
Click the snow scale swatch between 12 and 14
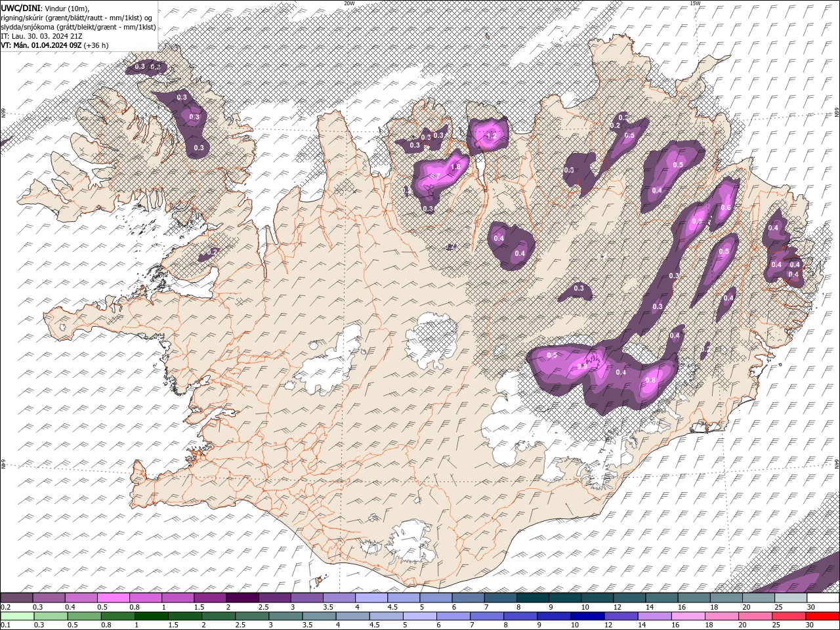tap(629, 597)
